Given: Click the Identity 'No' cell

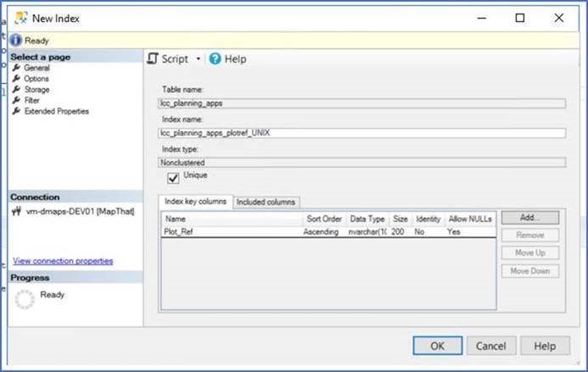Looking at the screenshot, I should click(420, 232).
